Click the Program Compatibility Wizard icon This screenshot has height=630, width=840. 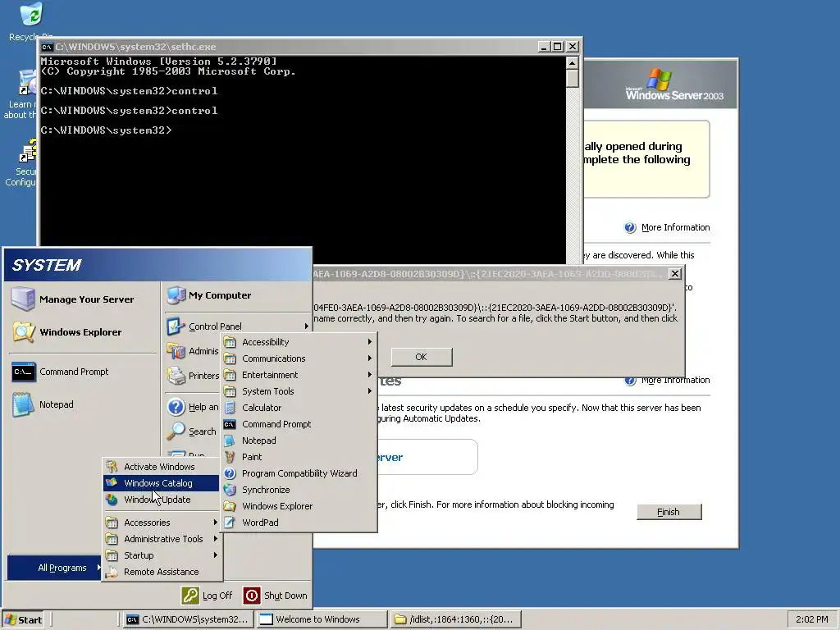tap(230, 473)
